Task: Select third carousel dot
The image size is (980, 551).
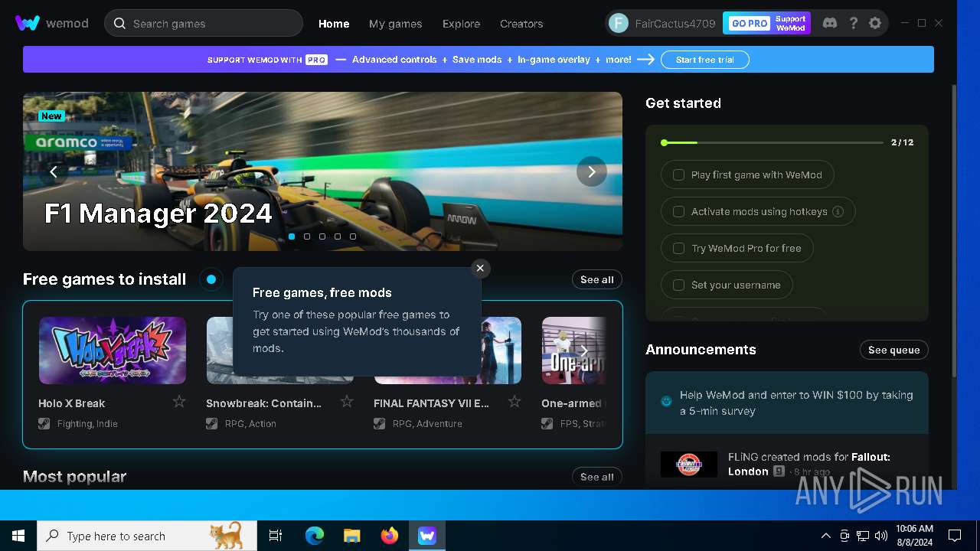Action: [322, 236]
